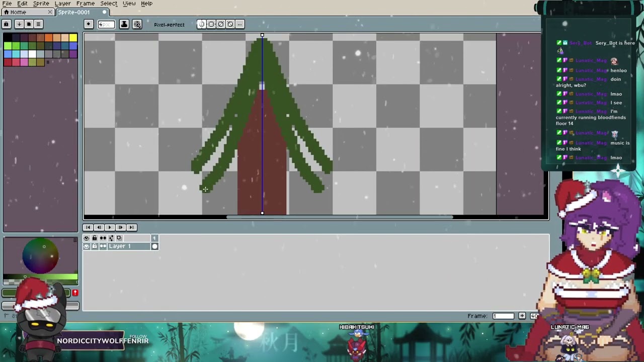Toggle lock on all layers header
Screen dimensions: 644x362
tap(95, 238)
